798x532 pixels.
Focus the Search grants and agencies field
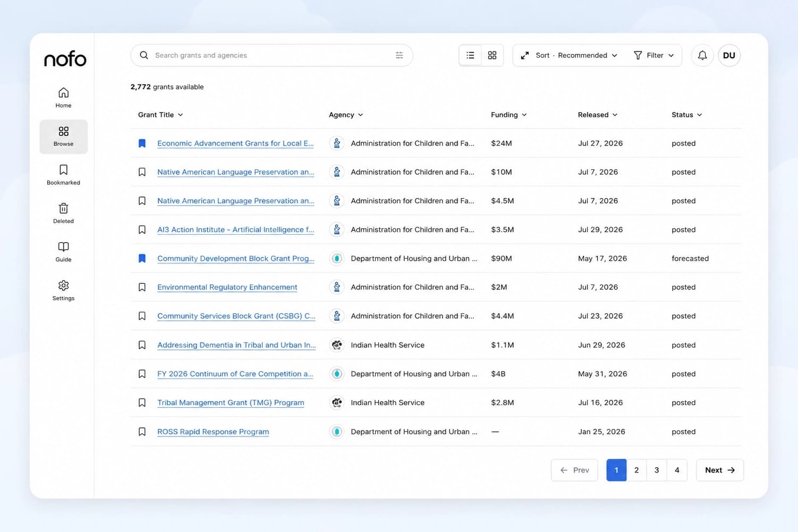click(271, 55)
